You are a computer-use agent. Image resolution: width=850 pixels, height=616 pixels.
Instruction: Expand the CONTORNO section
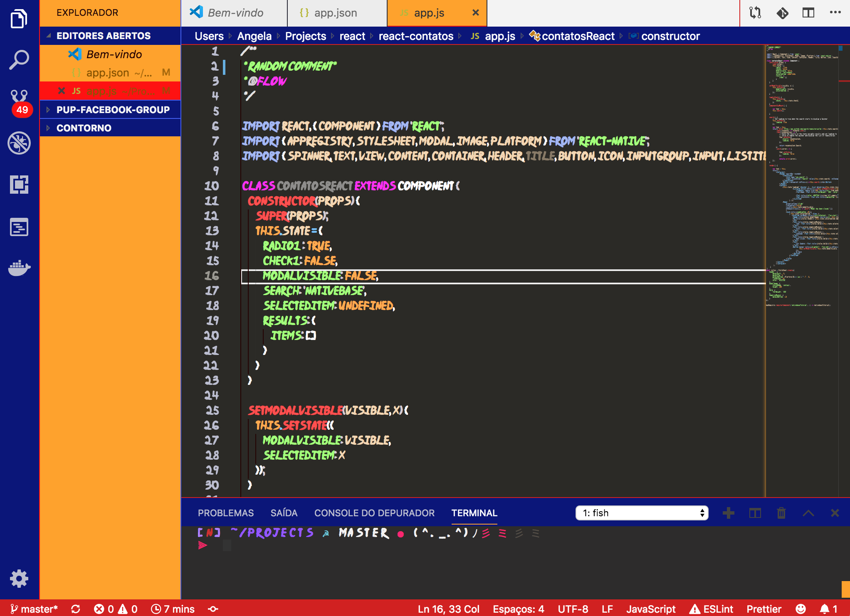coord(84,128)
